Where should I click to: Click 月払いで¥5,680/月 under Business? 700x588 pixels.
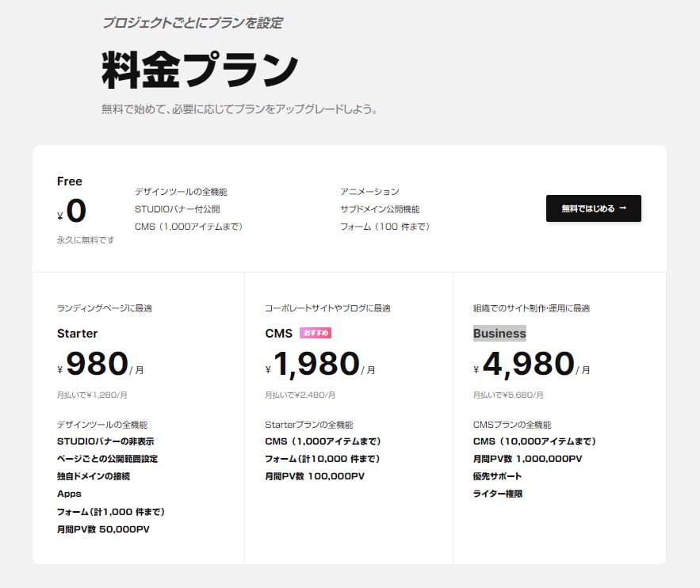point(508,395)
